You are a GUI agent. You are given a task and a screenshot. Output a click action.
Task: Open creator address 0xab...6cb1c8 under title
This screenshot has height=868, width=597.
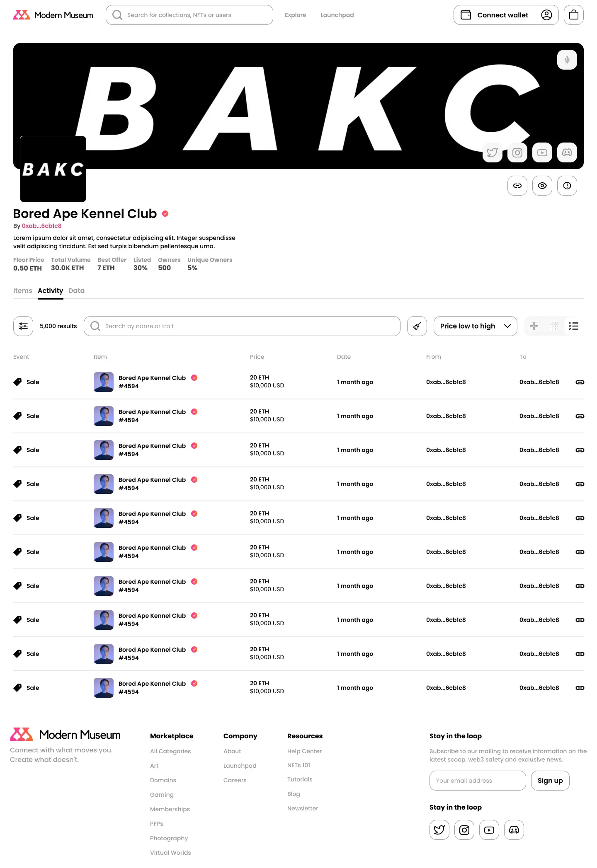tap(41, 226)
